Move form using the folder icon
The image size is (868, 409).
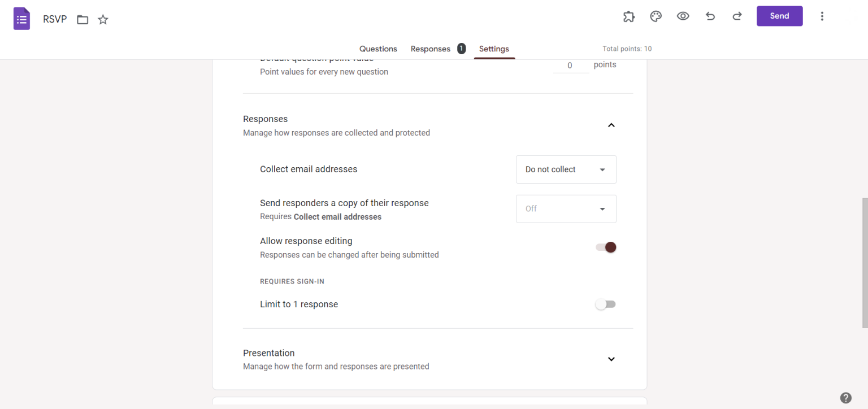[83, 20]
